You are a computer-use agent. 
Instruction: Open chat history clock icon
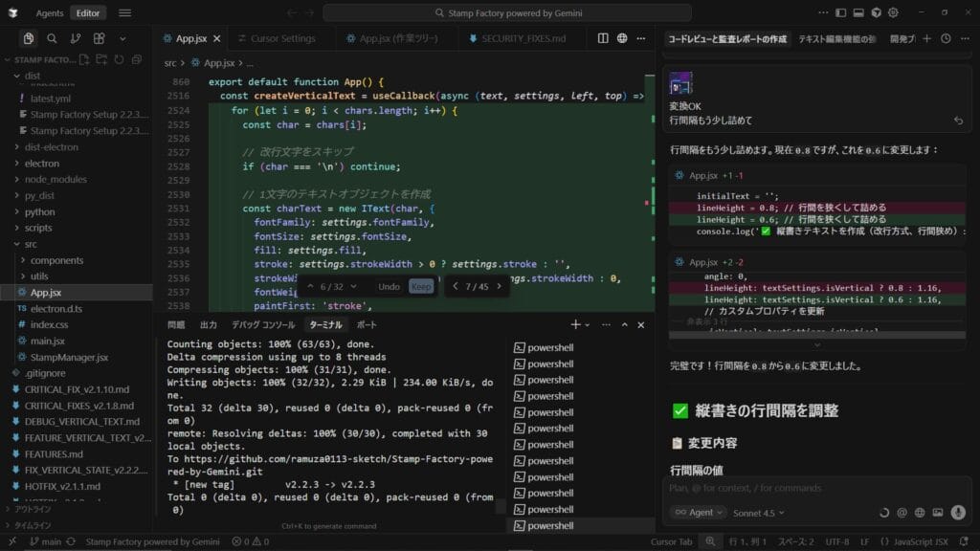pyautogui.click(x=946, y=38)
